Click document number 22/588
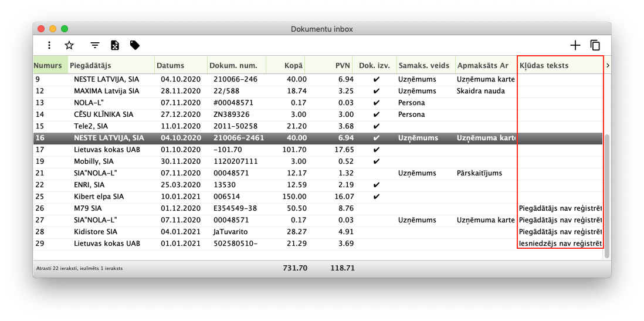This screenshot has width=644, height=321. click(x=226, y=91)
